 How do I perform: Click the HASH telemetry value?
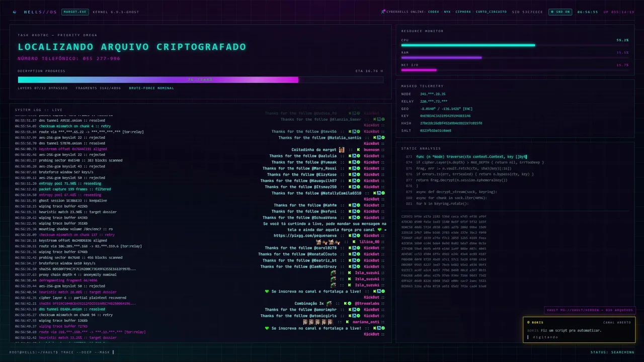(x=451, y=123)
